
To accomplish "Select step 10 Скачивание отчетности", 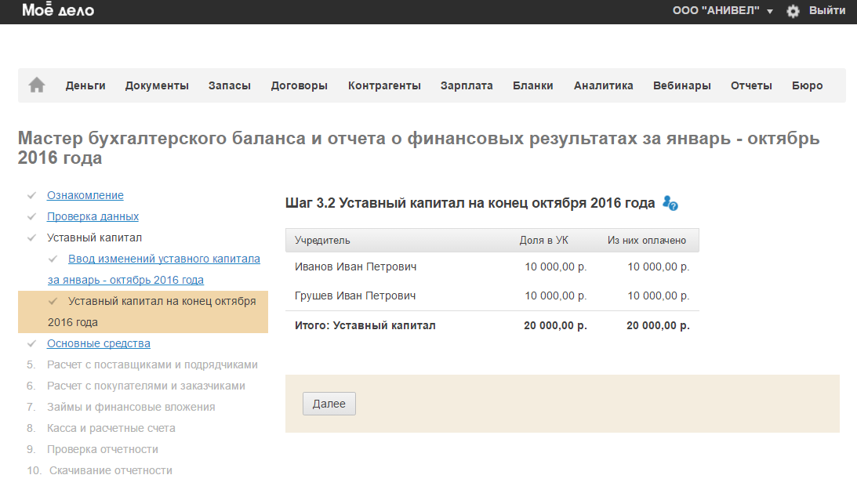I will [111, 470].
